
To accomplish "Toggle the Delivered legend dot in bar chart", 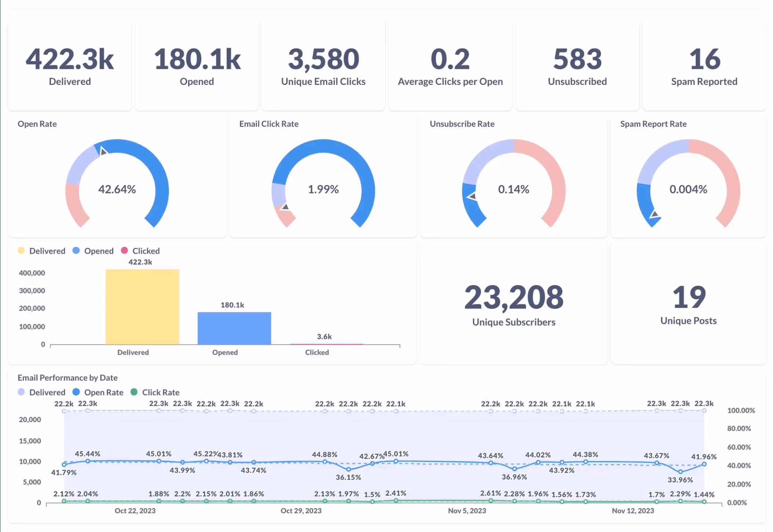I will pyautogui.click(x=21, y=251).
